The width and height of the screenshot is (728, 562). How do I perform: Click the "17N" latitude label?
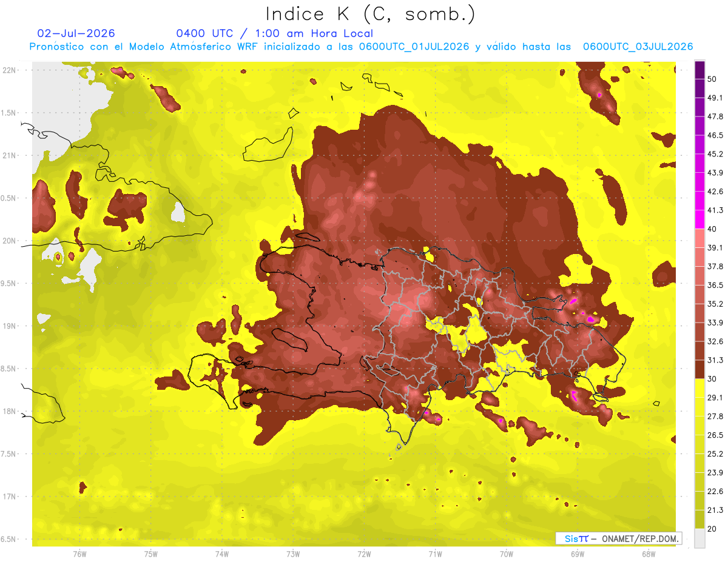click(x=9, y=497)
